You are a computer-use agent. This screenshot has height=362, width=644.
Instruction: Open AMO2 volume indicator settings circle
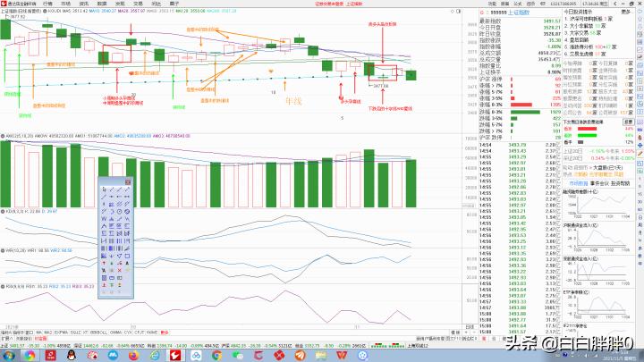coord(3,136)
